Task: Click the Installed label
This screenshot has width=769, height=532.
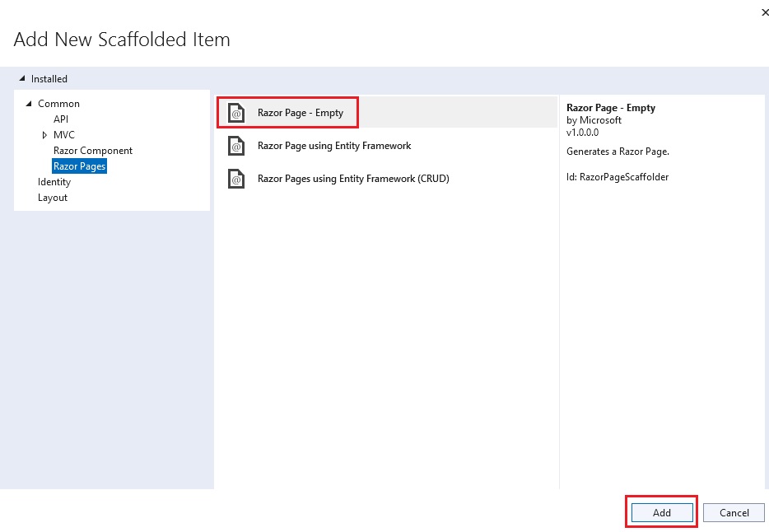Action: pyautogui.click(x=49, y=79)
